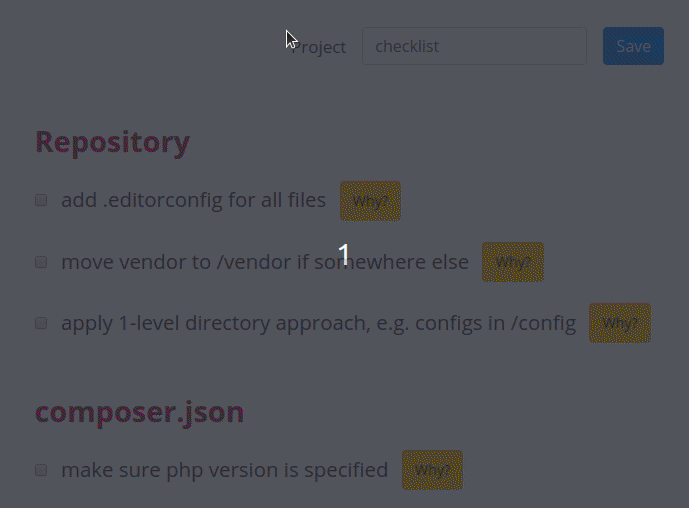The image size is (689, 508).
Task: Click the '/config' path word in third item
Action: (x=543, y=324)
